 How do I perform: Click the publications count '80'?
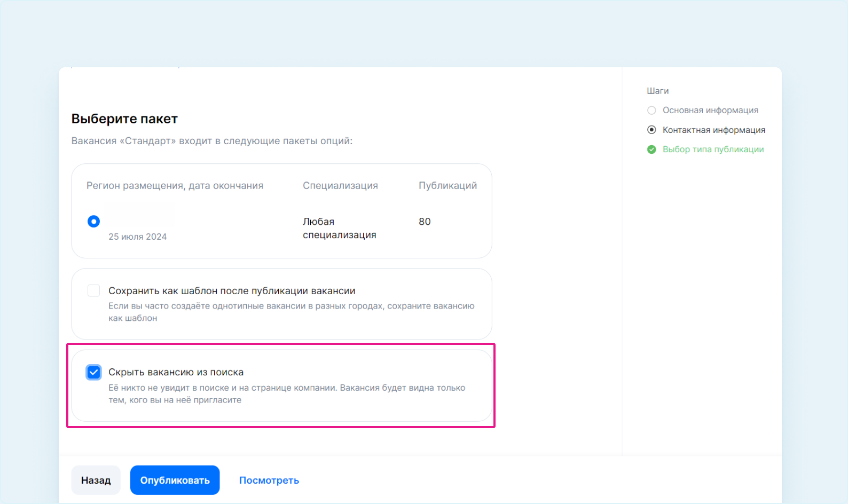tap(425, 222)
